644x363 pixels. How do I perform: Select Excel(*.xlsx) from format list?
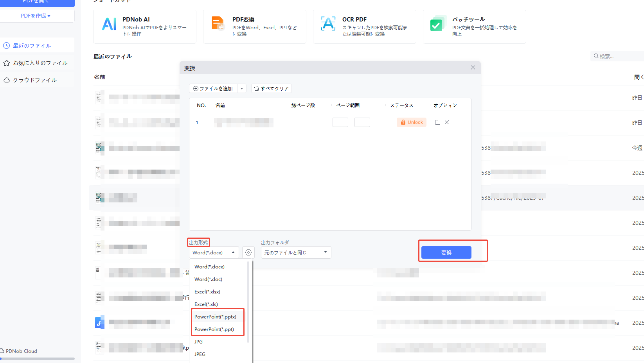[x=218, y=292]
